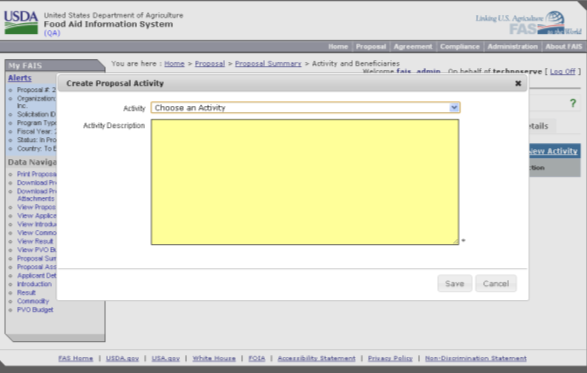Select Introduction in Data Navigation
Screen dimensions: 587x373
34,284
